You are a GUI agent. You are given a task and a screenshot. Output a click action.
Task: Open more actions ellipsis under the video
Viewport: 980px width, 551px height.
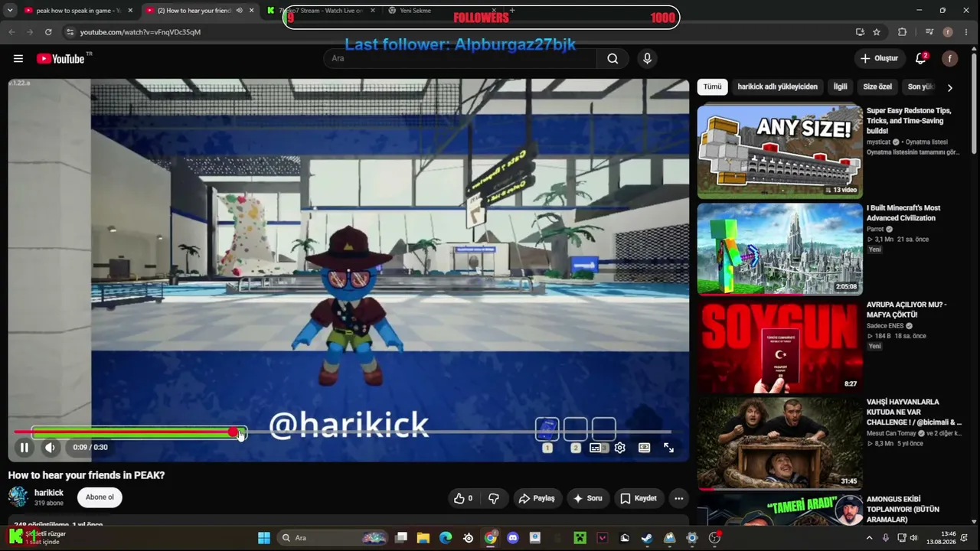coord(678,498)
